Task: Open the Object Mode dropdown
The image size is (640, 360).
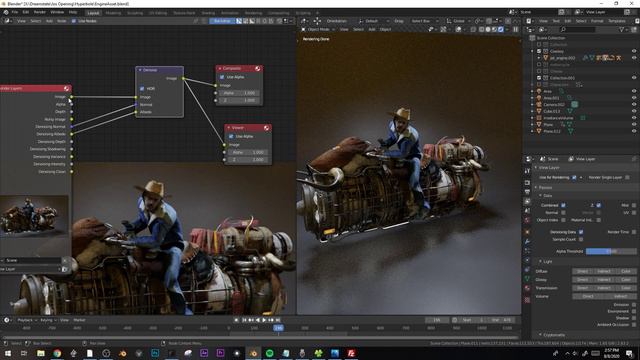Action: [x=318, y=29]
